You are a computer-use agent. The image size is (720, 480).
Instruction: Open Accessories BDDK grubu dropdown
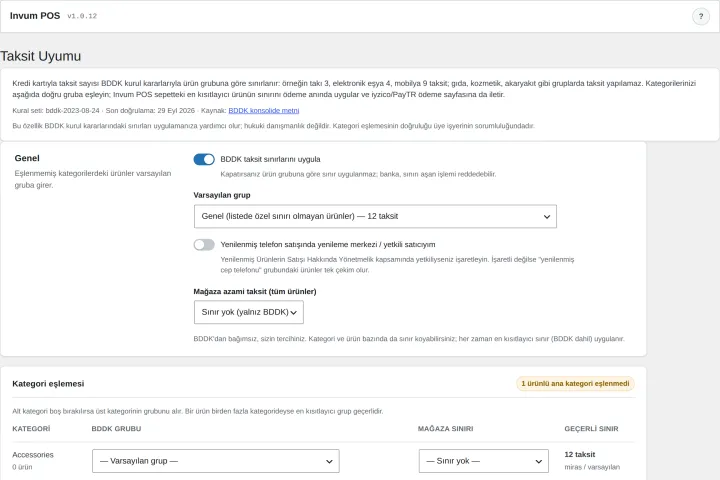tap(216, 461)
